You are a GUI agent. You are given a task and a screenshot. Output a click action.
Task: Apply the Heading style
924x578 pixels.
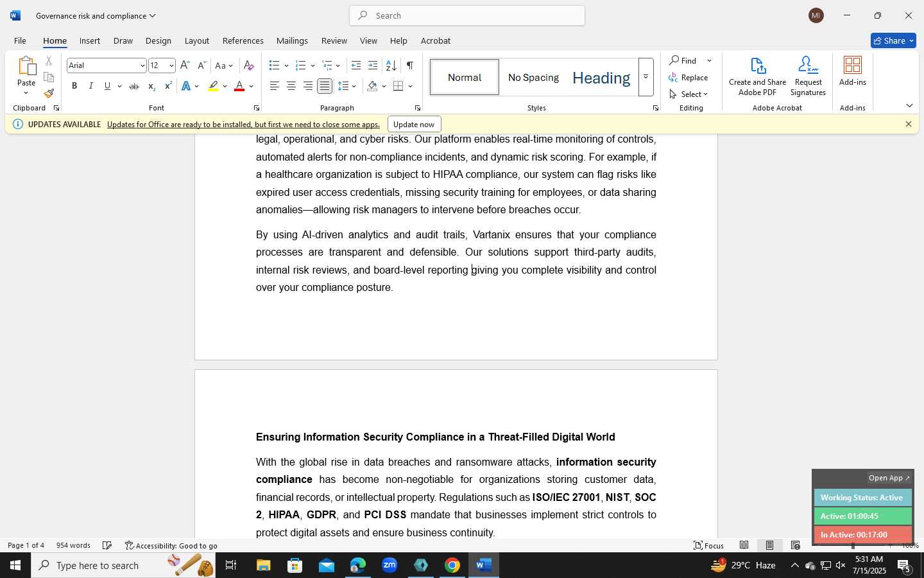(601, 77)
